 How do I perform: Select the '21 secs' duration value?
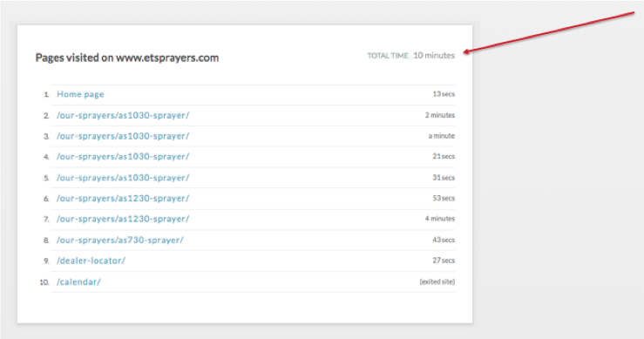(444, 157)
